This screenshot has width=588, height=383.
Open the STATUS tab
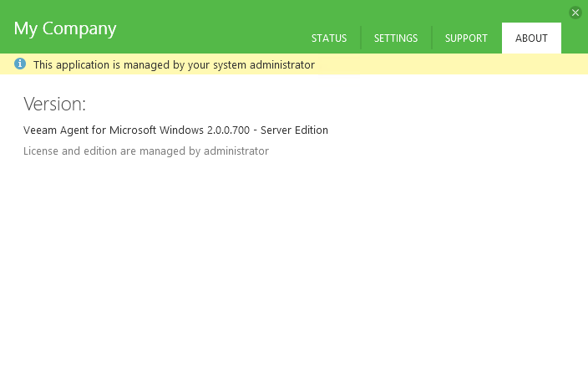pos(328,38)
